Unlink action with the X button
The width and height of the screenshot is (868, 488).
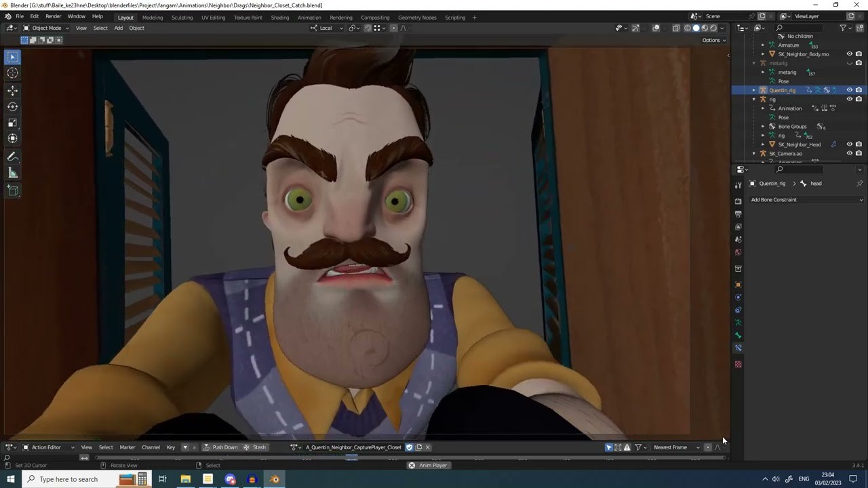pyautogui.click(x=428, y=447)
